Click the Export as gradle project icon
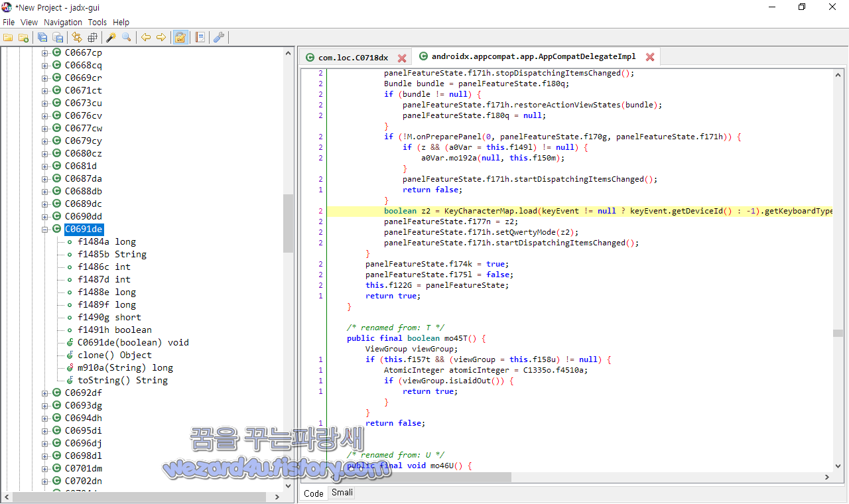 pos(58,37)
